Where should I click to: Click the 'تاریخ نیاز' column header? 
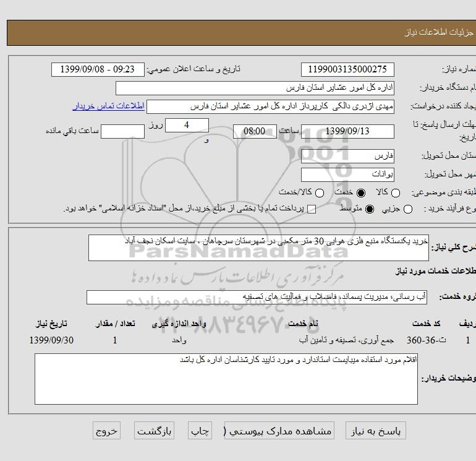(51, 324)
